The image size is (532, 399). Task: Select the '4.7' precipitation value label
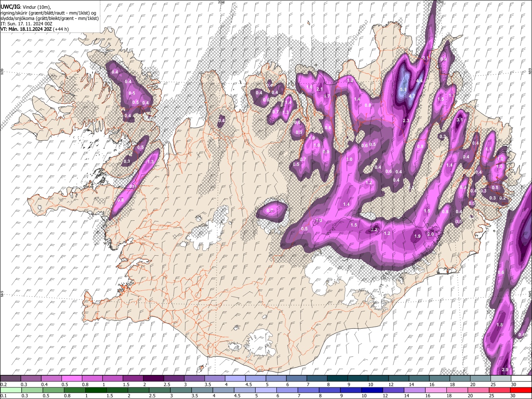(412, 96)
